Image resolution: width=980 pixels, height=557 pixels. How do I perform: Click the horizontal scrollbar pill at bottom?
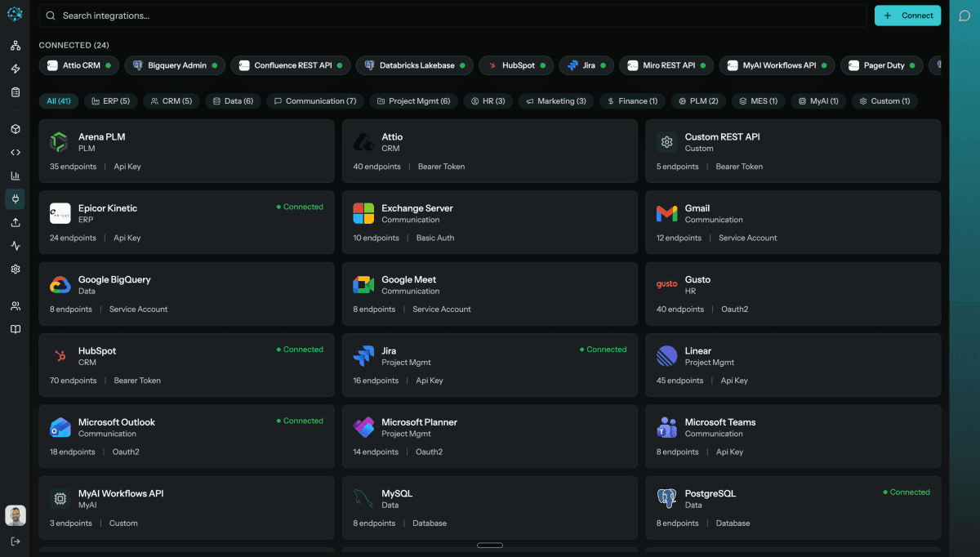click(489, 544)
